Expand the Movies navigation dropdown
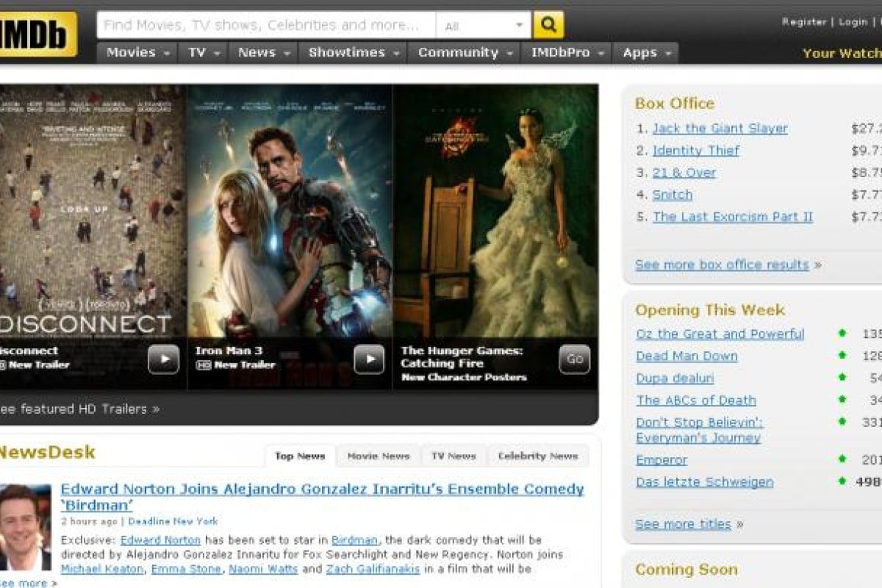Viewport: 882px width, 588px height. pyautogui.click(x=137, y=52)
